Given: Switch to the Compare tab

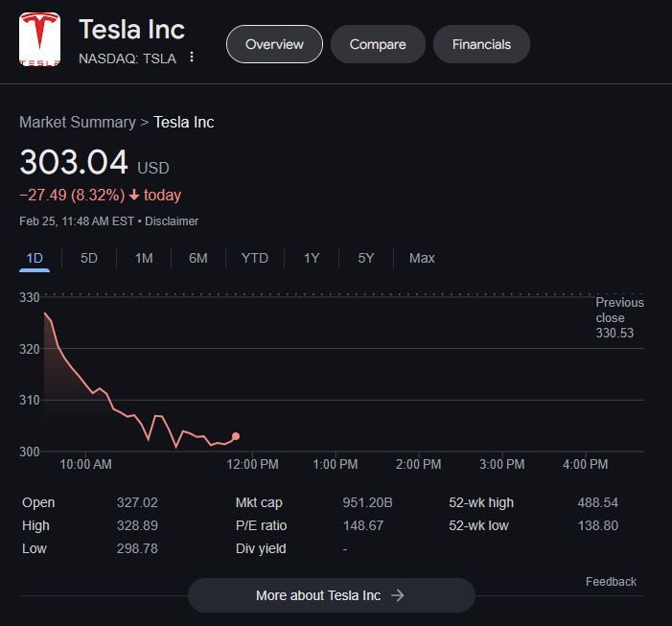Looking at the screenshot, I should pyautogui.click(x=378, y=44).
